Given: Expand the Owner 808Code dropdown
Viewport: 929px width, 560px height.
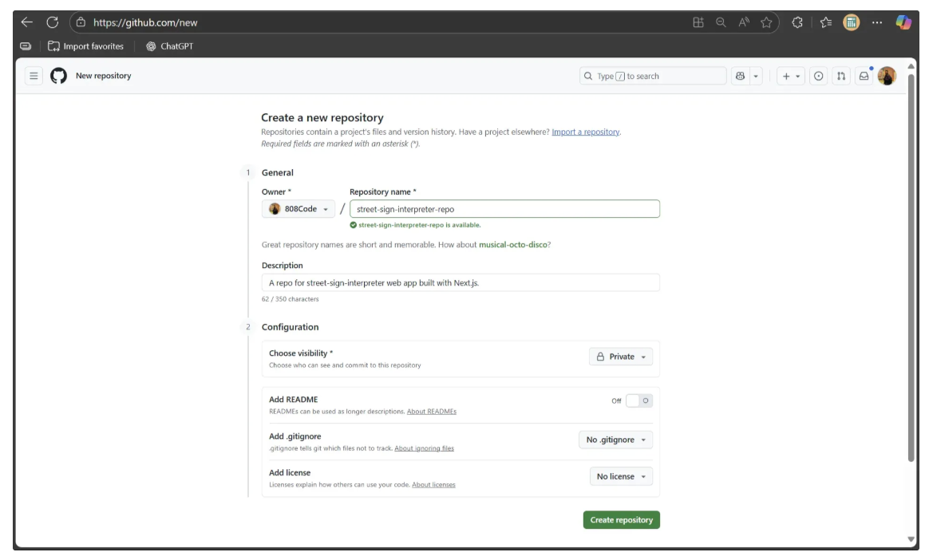Looking at the screenshot, I should coord(298,209).
